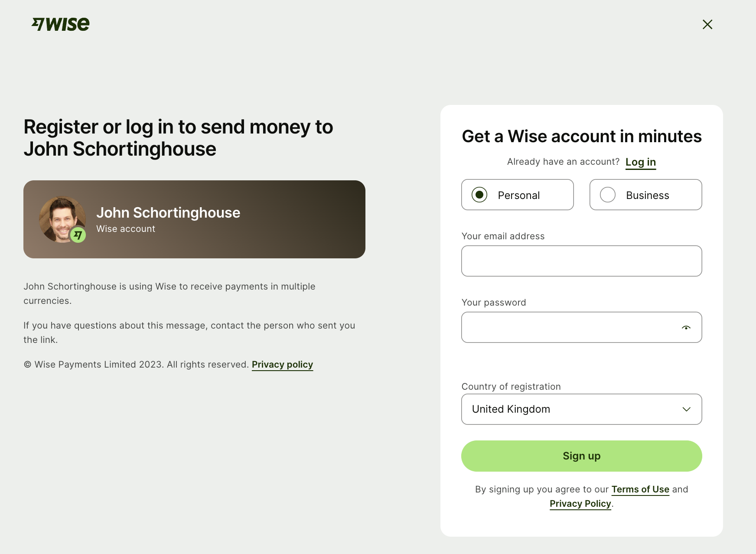
Task: Click the Privacy policy link in the footer text
Action: [x=282, y=365]
